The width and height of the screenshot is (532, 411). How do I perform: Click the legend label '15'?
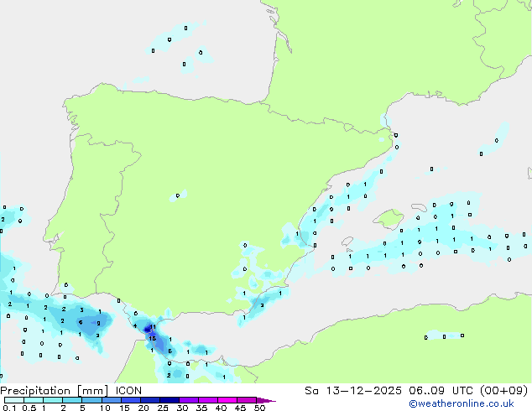pyautogui.click(x=124, y=408)
